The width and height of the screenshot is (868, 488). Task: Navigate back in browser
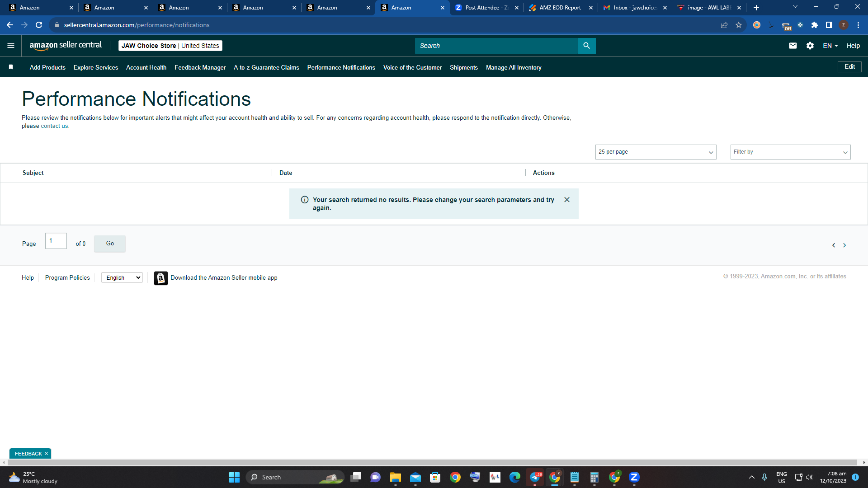[x=10, y=25]
